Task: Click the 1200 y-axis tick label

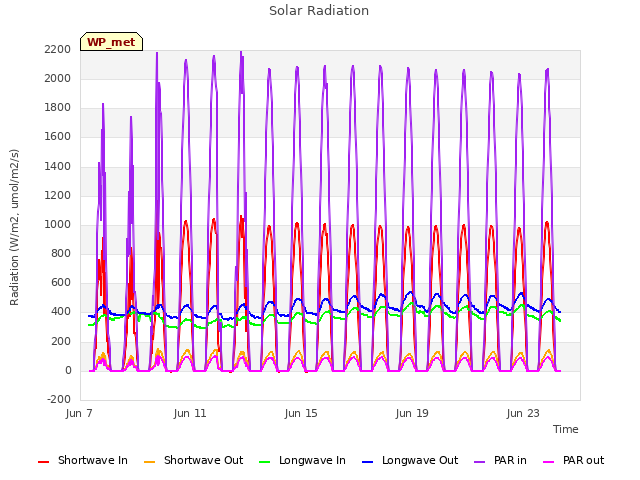Action: click(58, 195)
